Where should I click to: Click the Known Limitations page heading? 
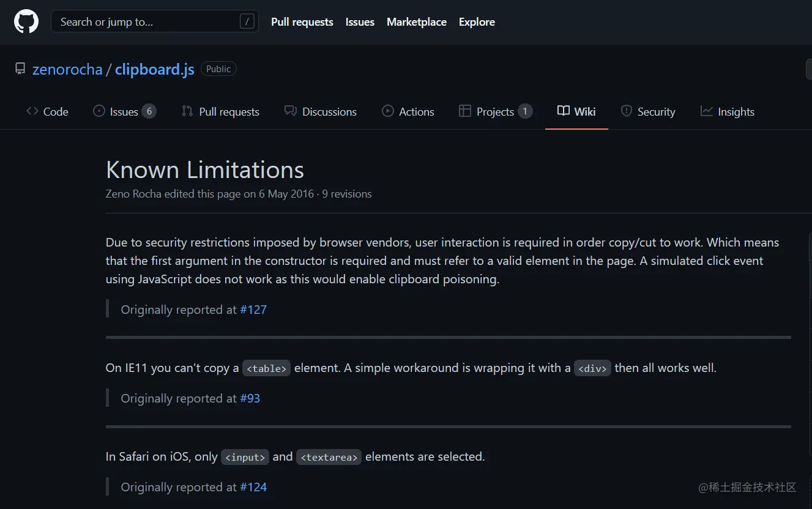[x=205, y=169]
